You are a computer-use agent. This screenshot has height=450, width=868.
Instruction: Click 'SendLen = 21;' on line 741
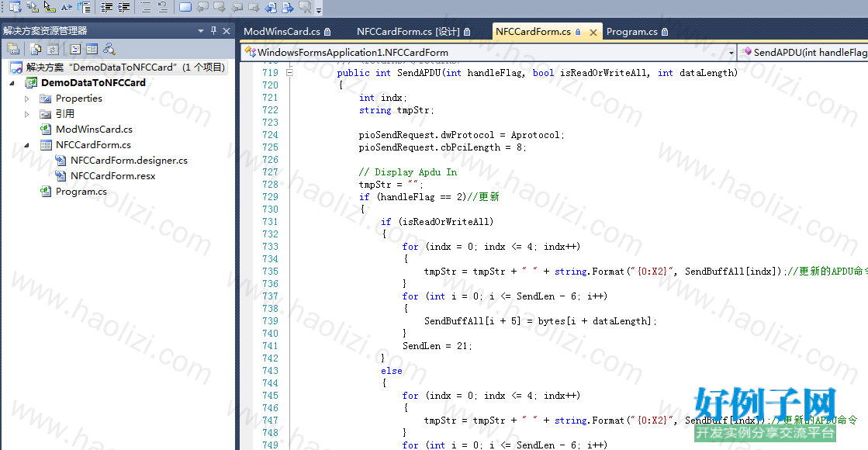tap(437, 346)
